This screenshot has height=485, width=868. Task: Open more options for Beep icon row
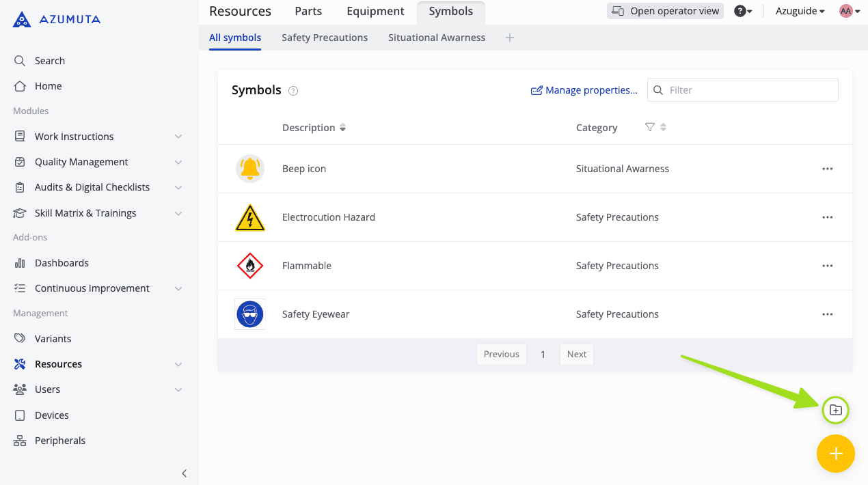point(827,169)
